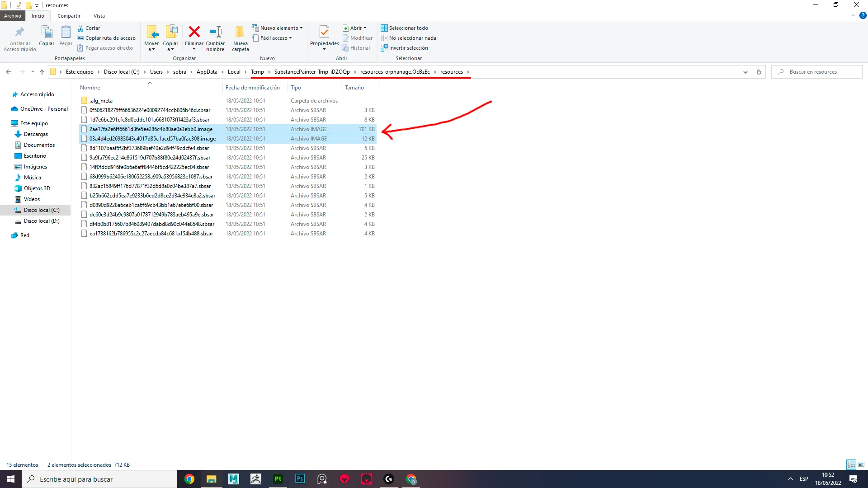This screenshot has height=488, width=868.
Task: Refresh the folder with the reload icon
Action: tap(759, 72)
